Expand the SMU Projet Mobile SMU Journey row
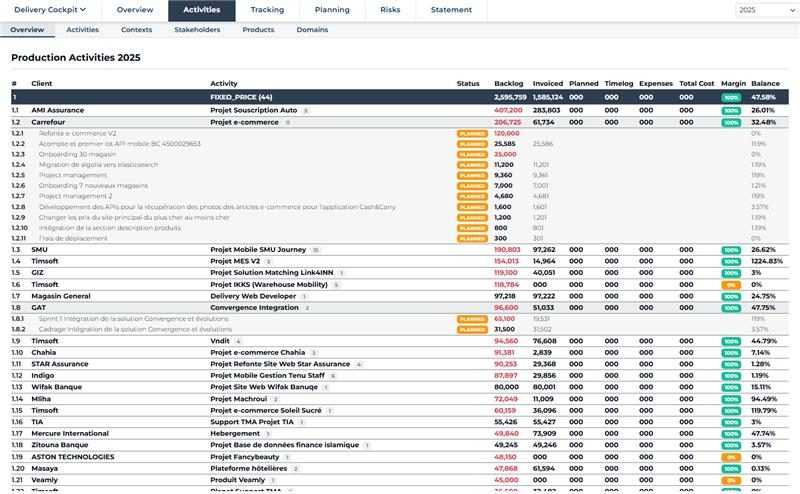This screenshot has width=800, height=494. (399, 250)
